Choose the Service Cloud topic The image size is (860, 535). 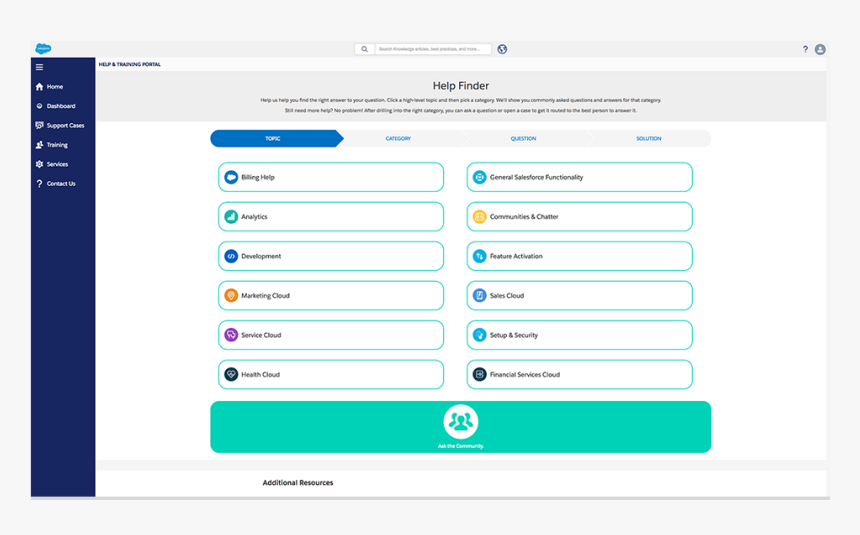[331, 335]
